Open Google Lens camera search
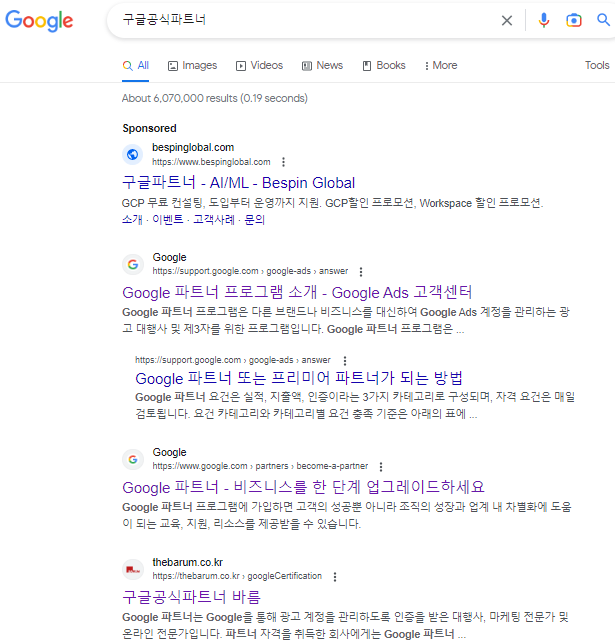 coord(574,20)
